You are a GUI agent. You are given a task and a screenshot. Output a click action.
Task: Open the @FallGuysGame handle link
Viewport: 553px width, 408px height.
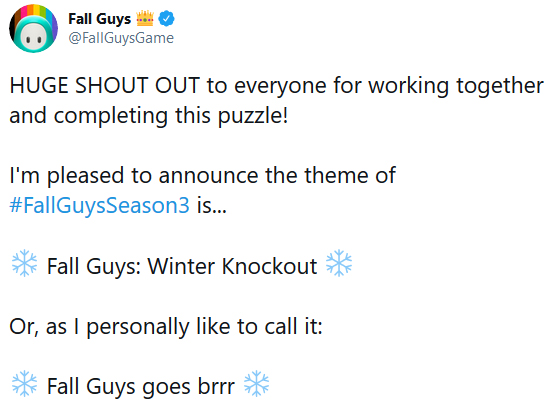click(x=121, y=38)
